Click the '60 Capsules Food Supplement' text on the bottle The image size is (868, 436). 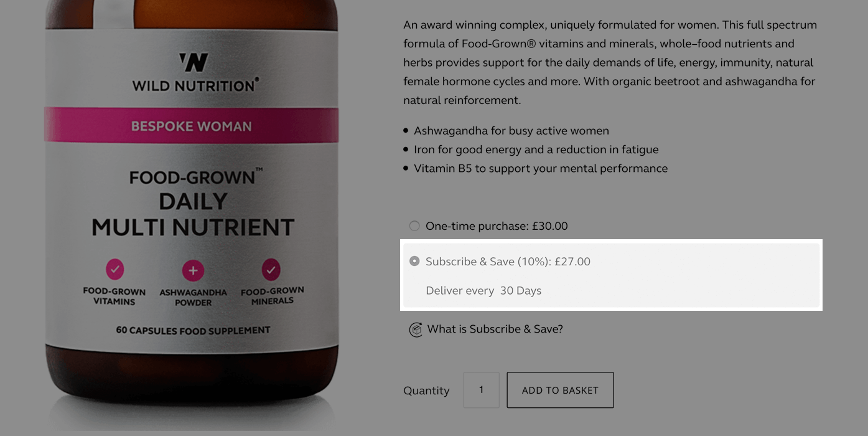(193, 330)
